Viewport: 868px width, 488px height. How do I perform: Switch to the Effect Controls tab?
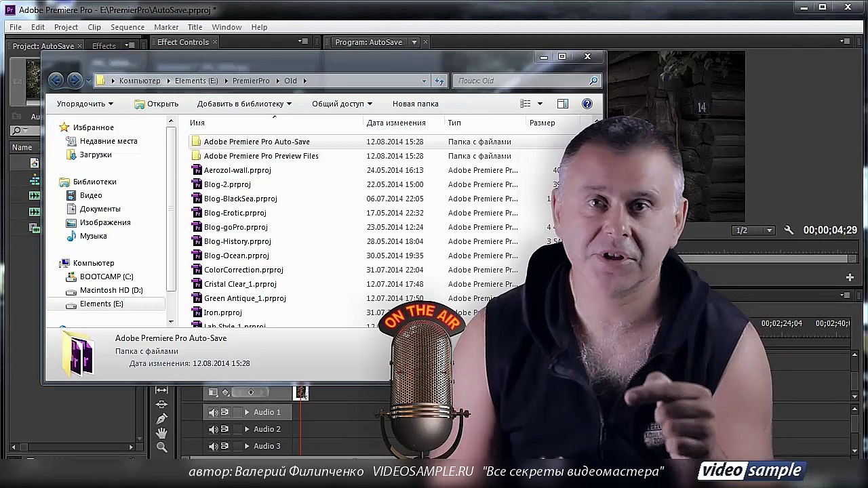click(183, 42)
